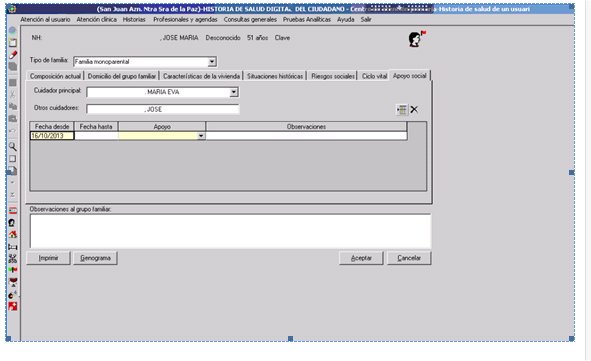591x361 pixels.
Task: Click the woman's head icon in left toolbar
Action: point(12,223)
